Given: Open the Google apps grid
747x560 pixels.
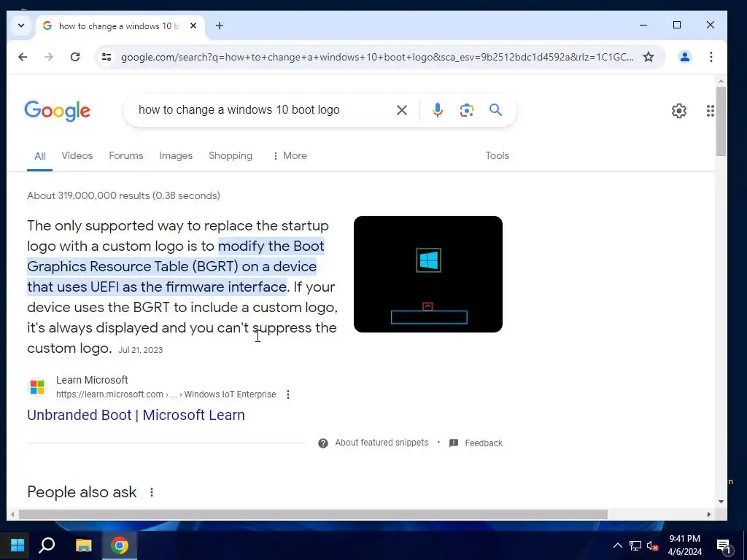Looking at the screenshot, I should coord(710,111).
